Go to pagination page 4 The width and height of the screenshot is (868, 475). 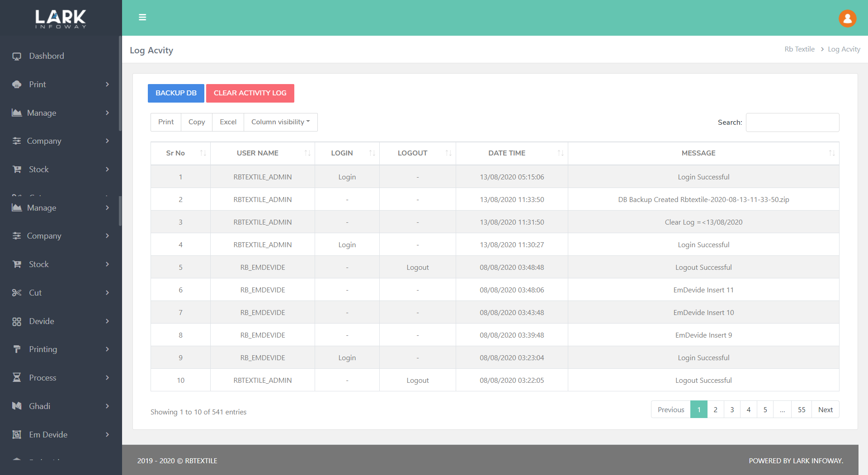coord(749,409)
